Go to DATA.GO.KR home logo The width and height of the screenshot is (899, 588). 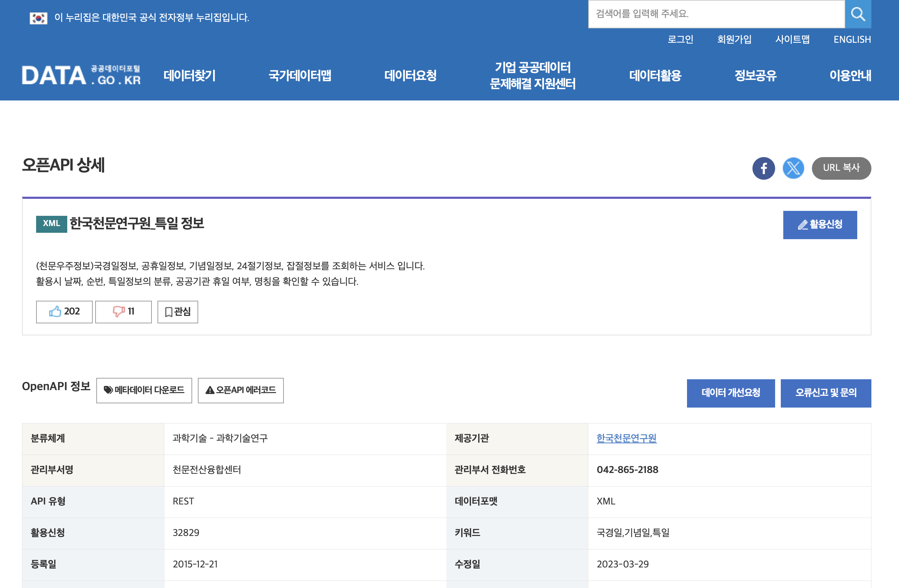81,75
